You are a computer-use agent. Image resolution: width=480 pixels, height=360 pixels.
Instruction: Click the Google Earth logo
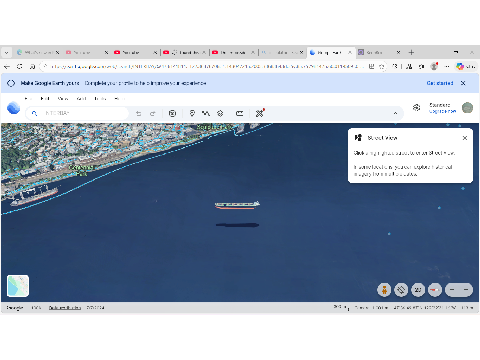[x=13, y=108]
